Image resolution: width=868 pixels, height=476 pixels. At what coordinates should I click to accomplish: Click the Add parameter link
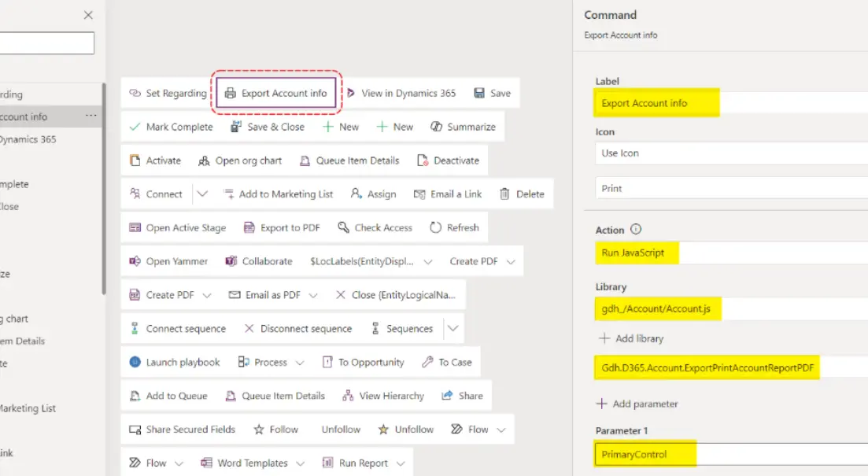(x=637, y=404)
